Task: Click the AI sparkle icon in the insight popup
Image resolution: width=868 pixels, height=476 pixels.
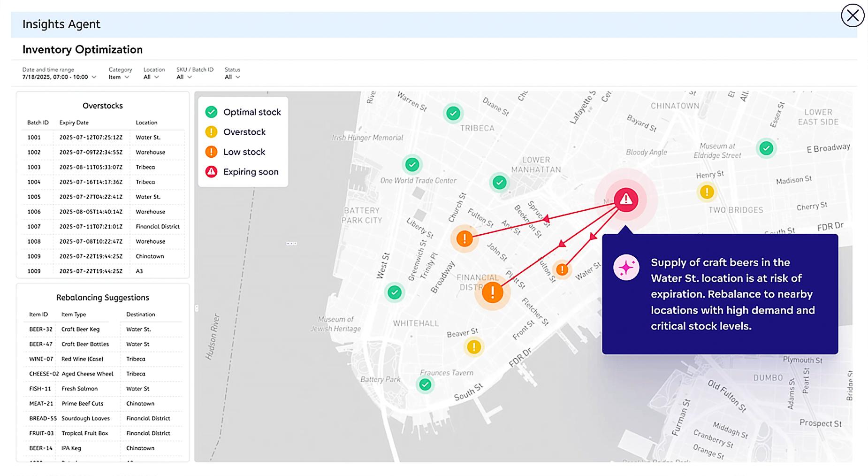Action: (x=626, y=267)
